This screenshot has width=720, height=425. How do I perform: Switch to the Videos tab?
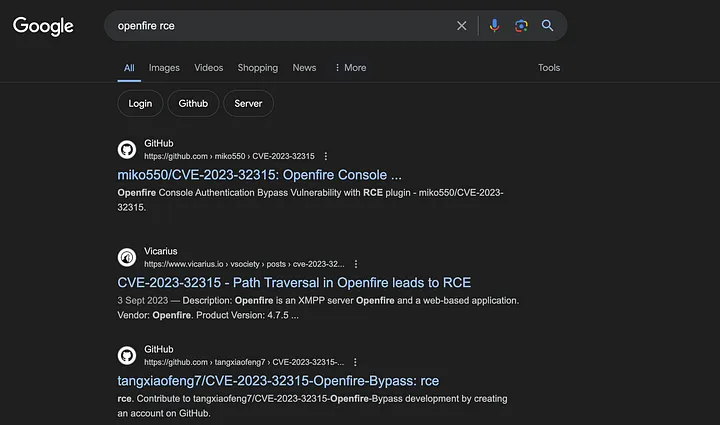208,68
